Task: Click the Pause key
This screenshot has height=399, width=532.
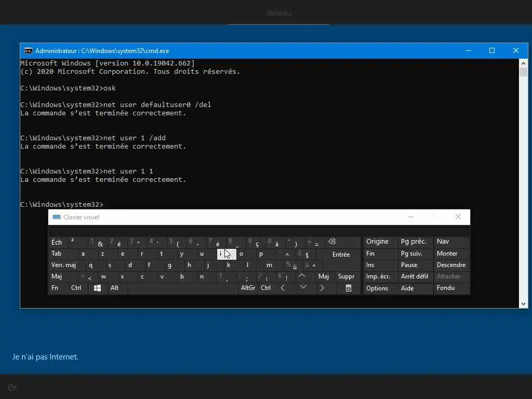Action: tap(415, 265)
